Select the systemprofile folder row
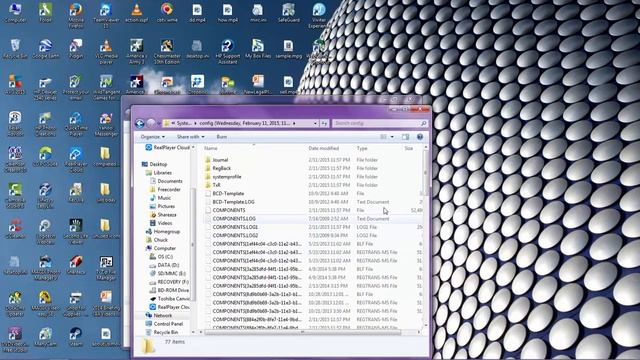The width and height of the screenshot is (640, 360). coord(312,177)
